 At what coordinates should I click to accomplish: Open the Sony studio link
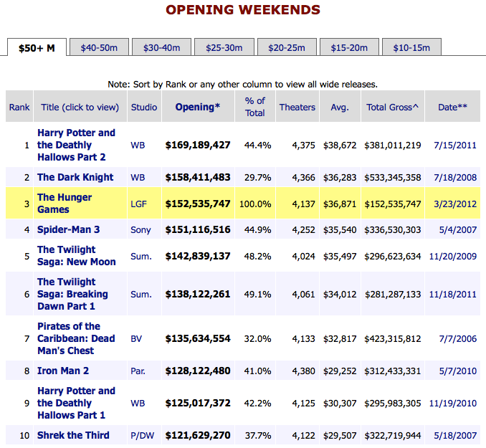140,229
